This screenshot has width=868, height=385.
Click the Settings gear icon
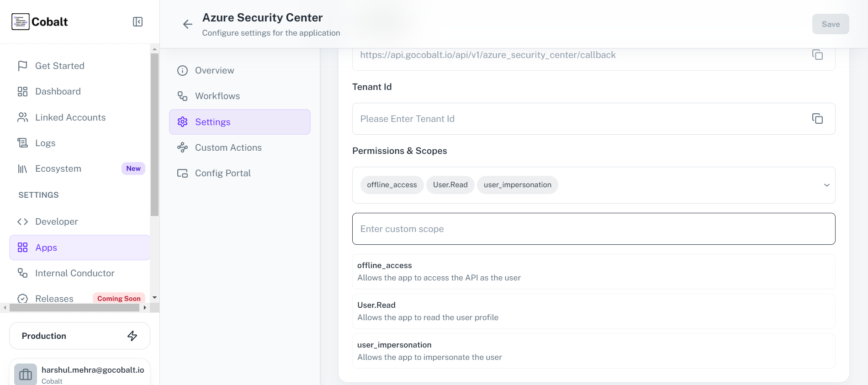pyautogui.click(x=182, y=122)
